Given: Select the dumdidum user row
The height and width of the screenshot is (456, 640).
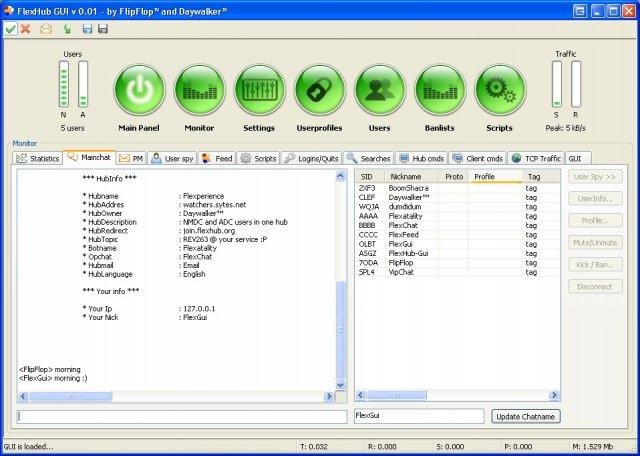Looking at the screenshot, I should point(457,207).
